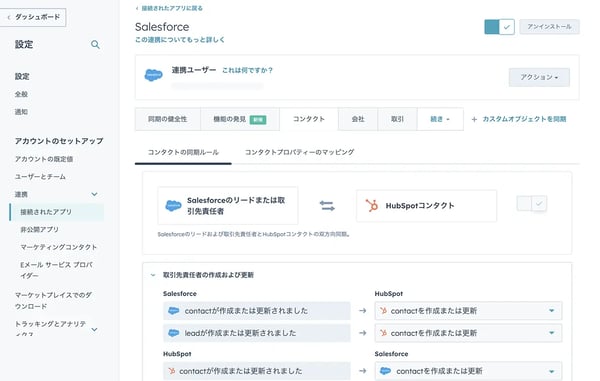Click the plus icon before カスタムオブジェクトを同期

click(x=474, y=119)
